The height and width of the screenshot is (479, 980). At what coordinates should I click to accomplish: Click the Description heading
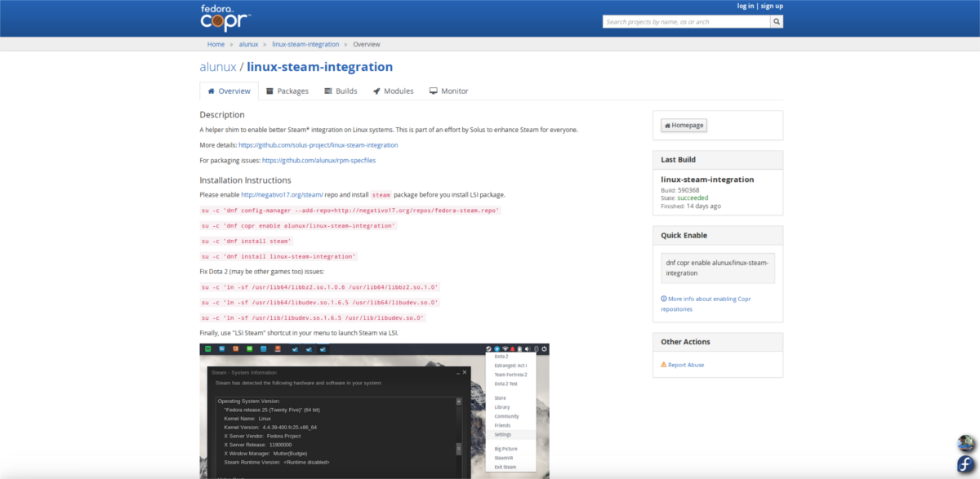point(222,114)
